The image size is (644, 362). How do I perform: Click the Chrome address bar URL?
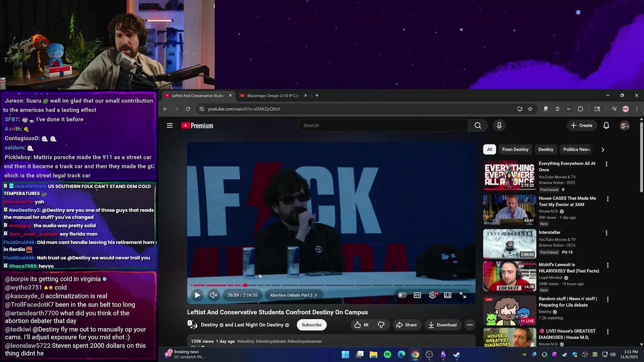[244, 109]
